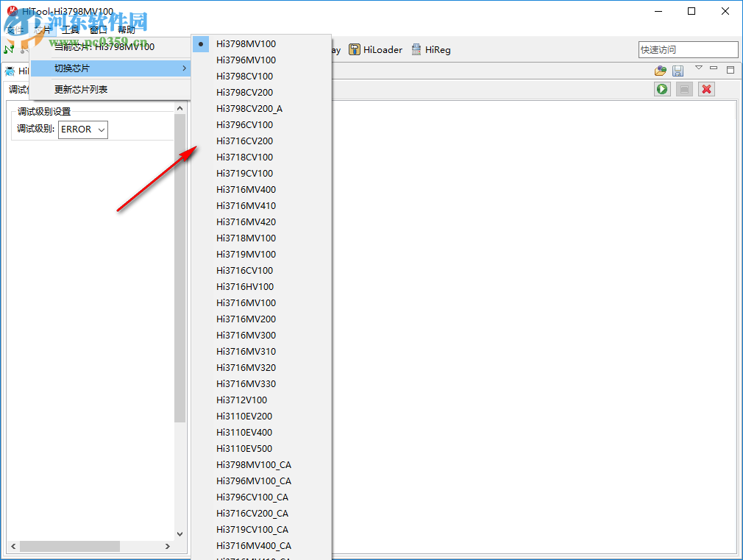The width and height of the screenshot is (743, 560).
Task: Switch chip to Hi3718CV100
Action: [x=261, y=157]
